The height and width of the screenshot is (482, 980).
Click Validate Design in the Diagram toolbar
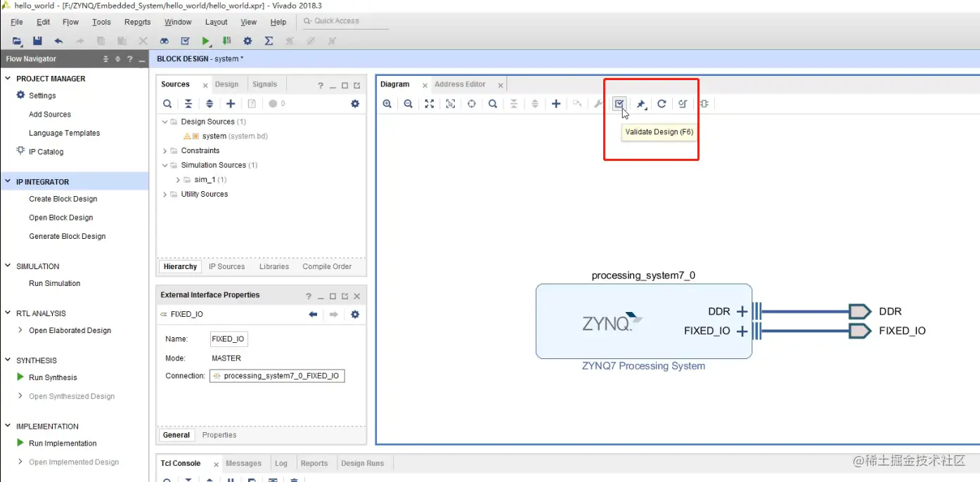point(619,104)
